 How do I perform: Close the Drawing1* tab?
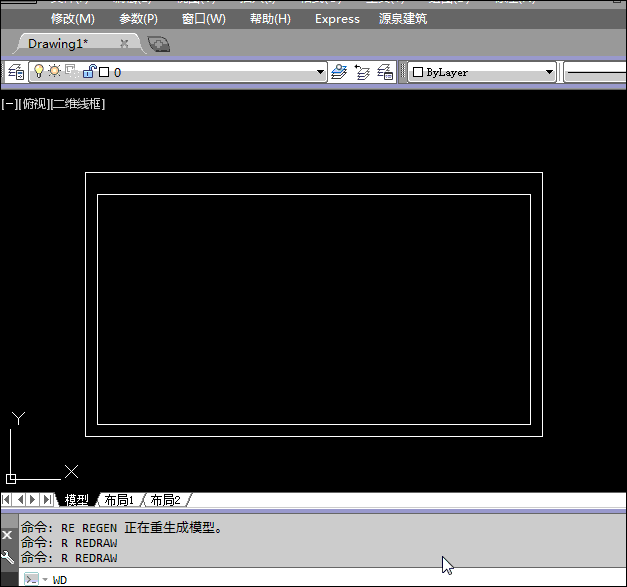tap(124, 44)
